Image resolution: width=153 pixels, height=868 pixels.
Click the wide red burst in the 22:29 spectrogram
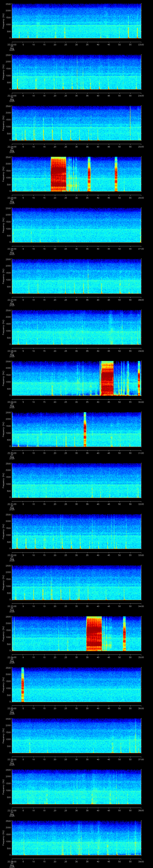(x=107, y=378)
